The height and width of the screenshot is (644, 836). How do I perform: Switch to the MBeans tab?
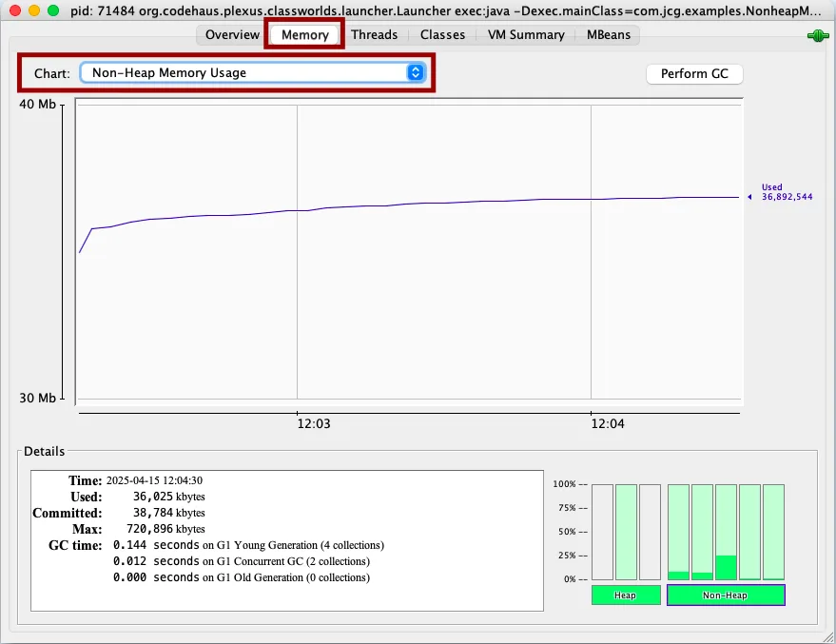[x=609, y=34]
